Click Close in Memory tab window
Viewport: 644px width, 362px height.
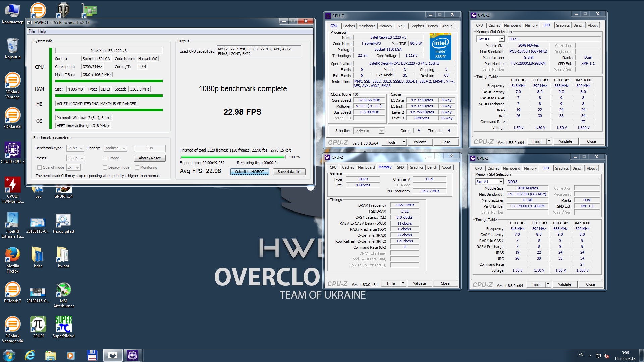coord(445,283)
